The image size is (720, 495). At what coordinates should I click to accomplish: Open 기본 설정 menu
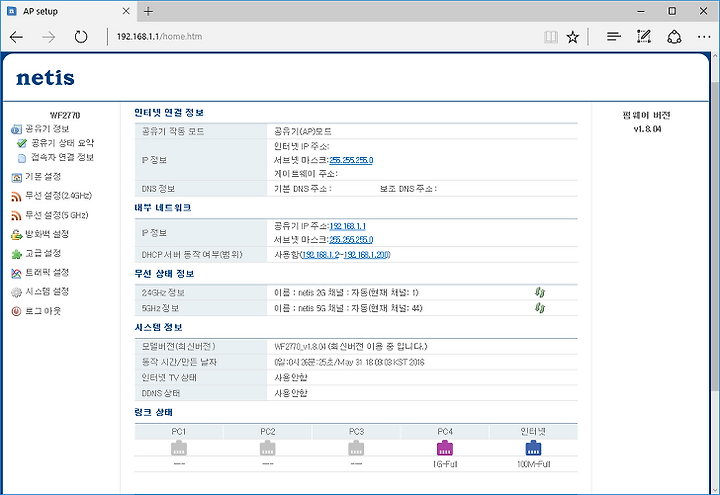pos(36,177)
